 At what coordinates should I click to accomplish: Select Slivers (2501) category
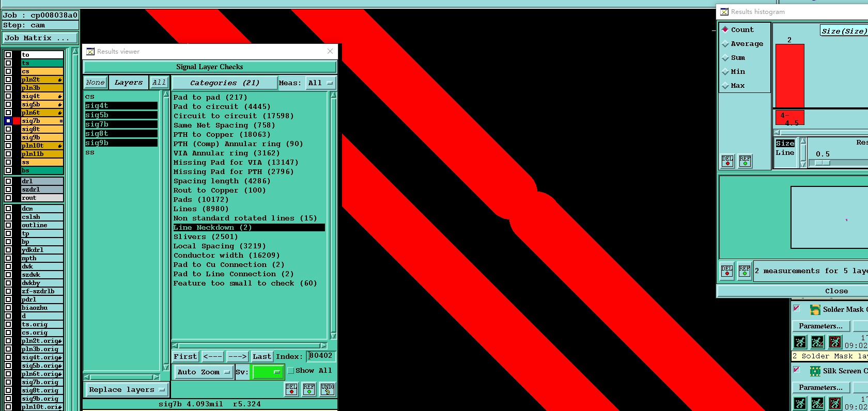click(x=206, y=237)
